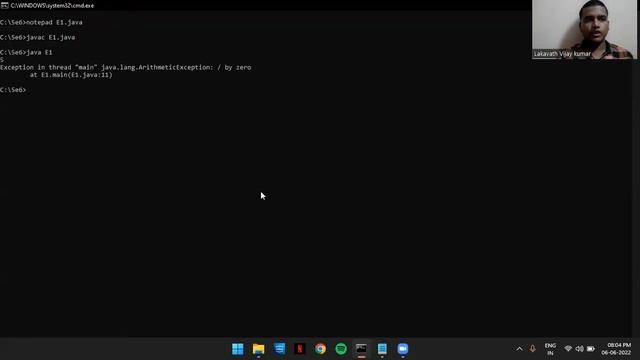This screenshot has height=360, width=640.
Task: Launch the blue editor app beside File Explorer
Action: [279, 349]
